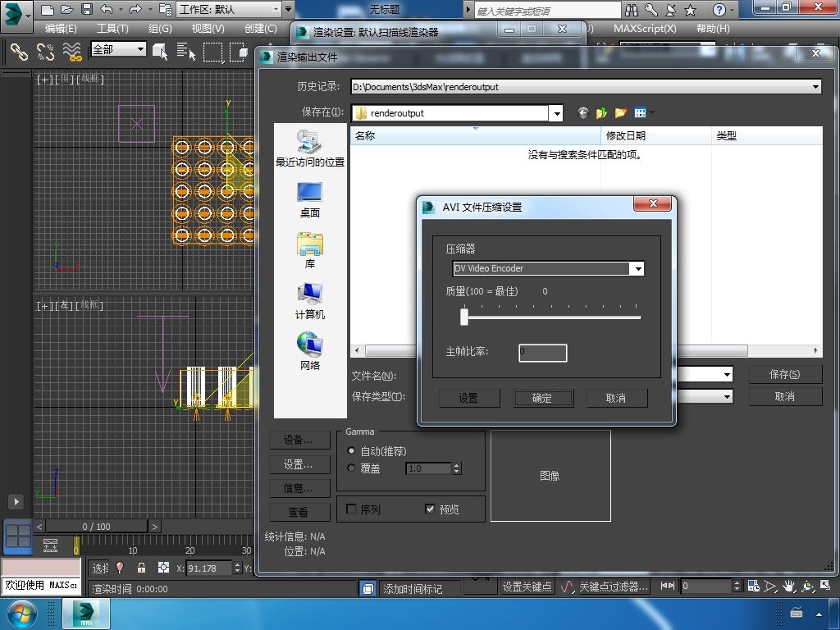Click the key icon in the title bar
The image size is (840, 630).
point(651,10)
